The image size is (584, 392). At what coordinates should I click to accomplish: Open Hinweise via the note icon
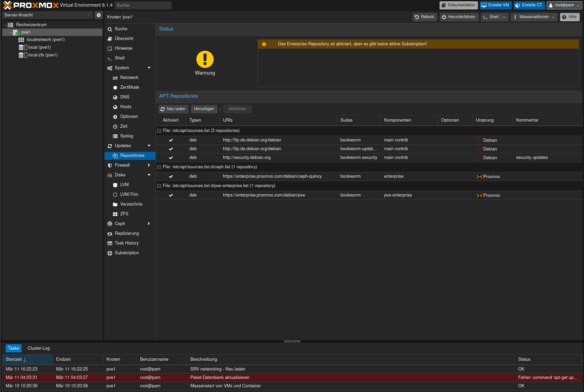[110, 49]
